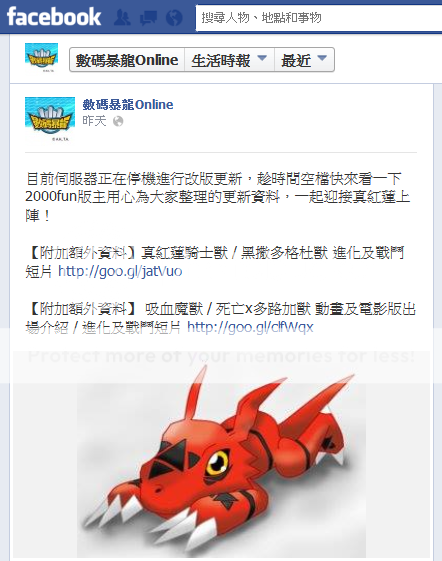The width and height of the screenshot is (442, 561).
Task: Click into the 搜尋人物、地點和事物 search box
Action: coord(319,17)
